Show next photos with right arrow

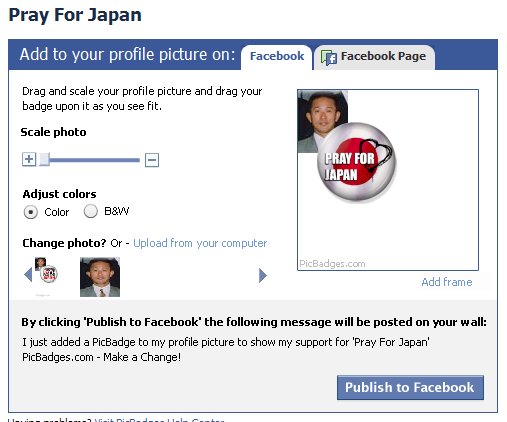(263, 275)
